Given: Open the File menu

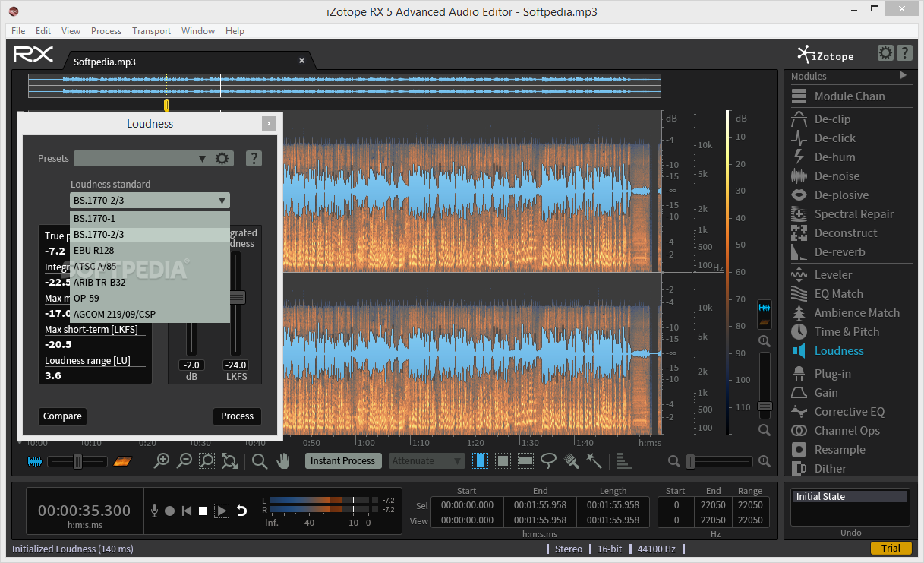Looking at the screenshot, I should click(x=18, y=31).
